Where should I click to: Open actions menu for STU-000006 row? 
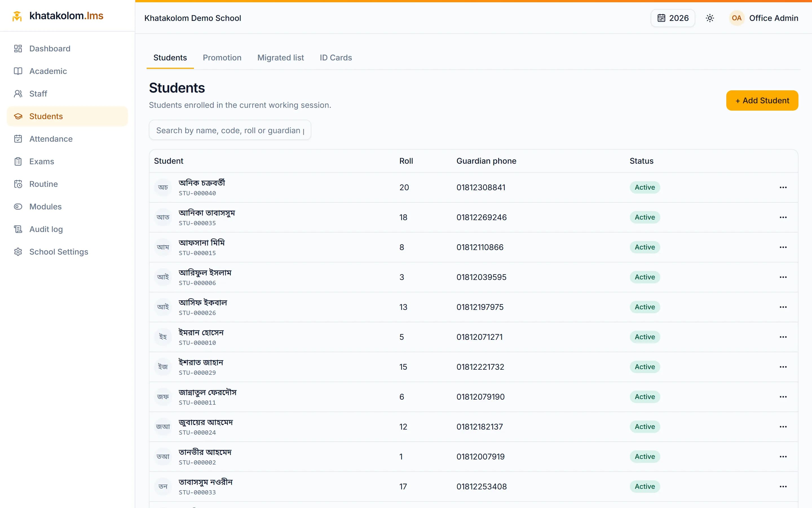point(783,277)
